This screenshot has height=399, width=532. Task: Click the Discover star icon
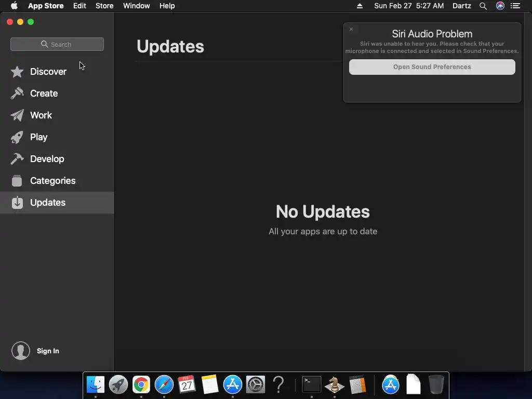pyautogui.click(x=17, y=72)
